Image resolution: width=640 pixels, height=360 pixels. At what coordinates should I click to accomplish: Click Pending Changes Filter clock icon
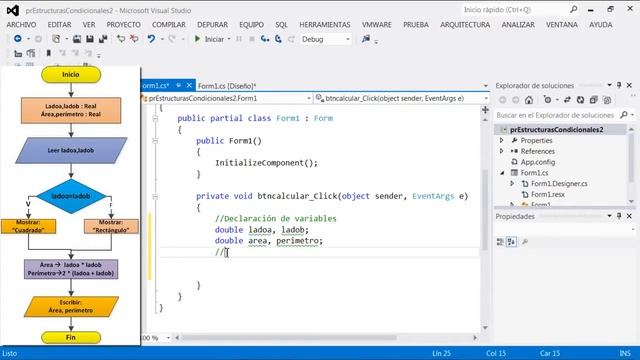tap(547, 100)
